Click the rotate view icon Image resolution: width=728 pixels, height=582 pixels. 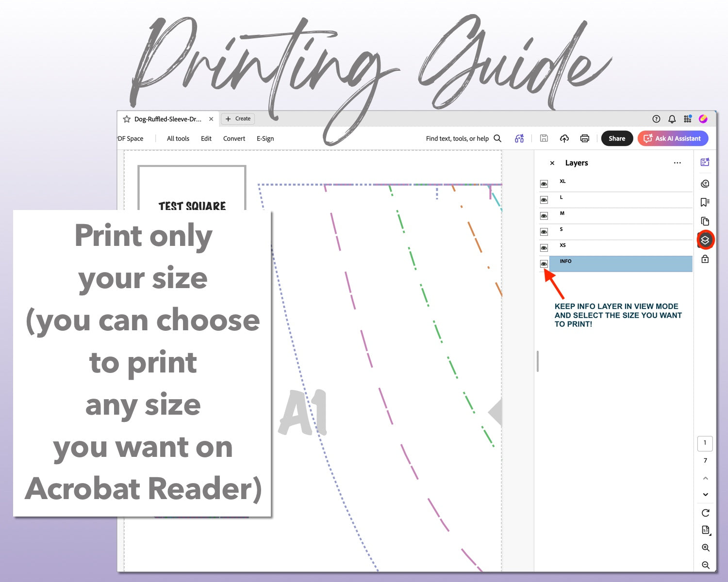(x=706, y=513)
